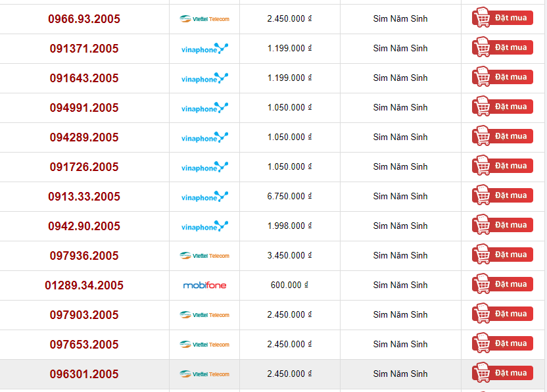Select the number 091643.2005
547x392 pixels.
point(84,78)
